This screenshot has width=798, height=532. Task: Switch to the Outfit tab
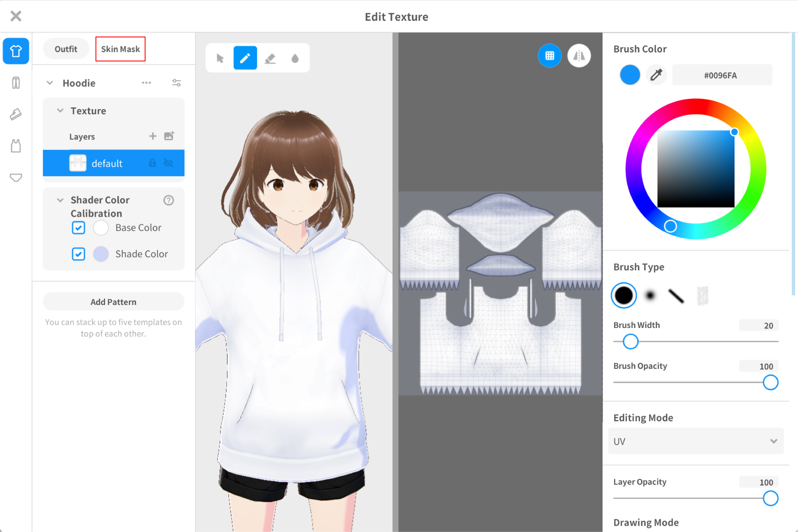point(66,49)
